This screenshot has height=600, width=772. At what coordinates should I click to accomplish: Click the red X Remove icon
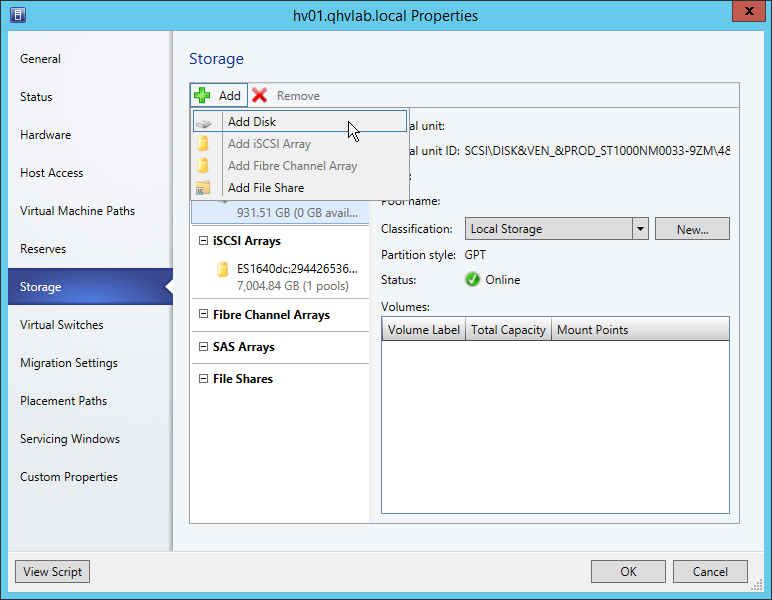pos(260,96)
